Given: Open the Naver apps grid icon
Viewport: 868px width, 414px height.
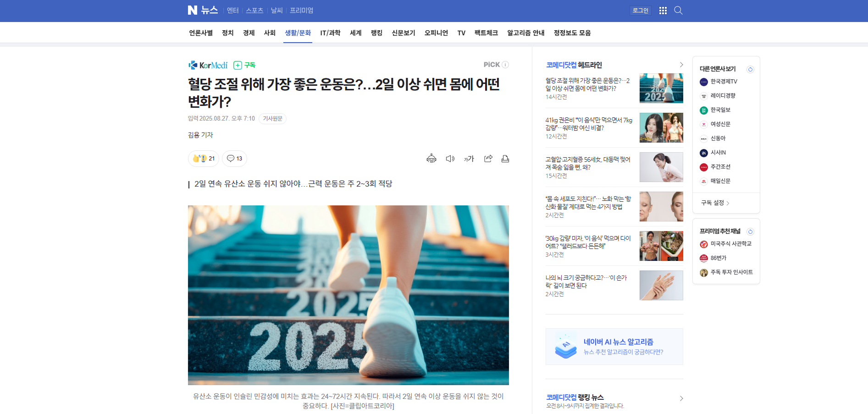Looking at the screenshot, I should (663, 11).
